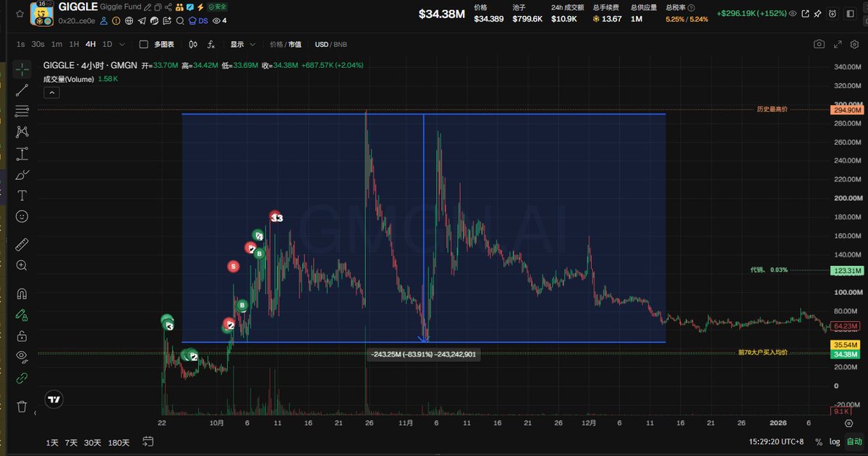Select the text annotation tool

(22, 195)
